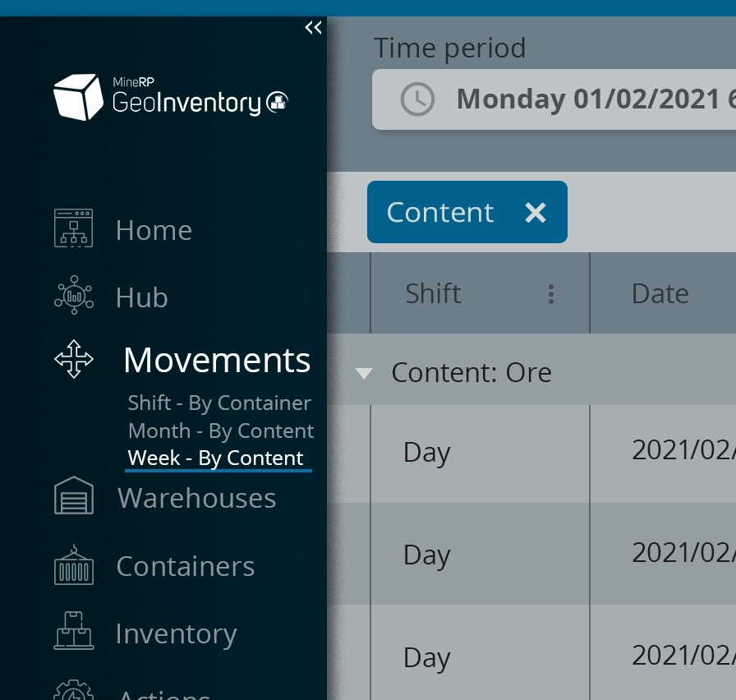Select Week - By Content view

216,458
